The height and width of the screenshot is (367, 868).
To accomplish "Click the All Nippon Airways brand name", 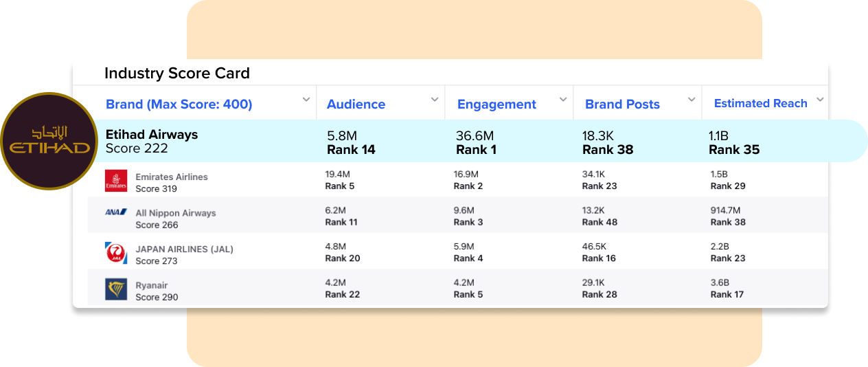I will tap(176, 213).
